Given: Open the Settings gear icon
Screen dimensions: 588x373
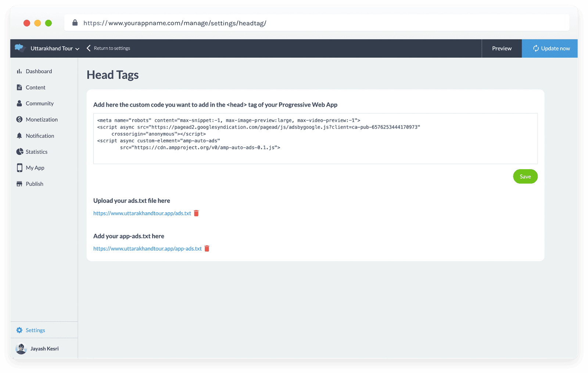Looking at the screenshot, I should point(19,330).
